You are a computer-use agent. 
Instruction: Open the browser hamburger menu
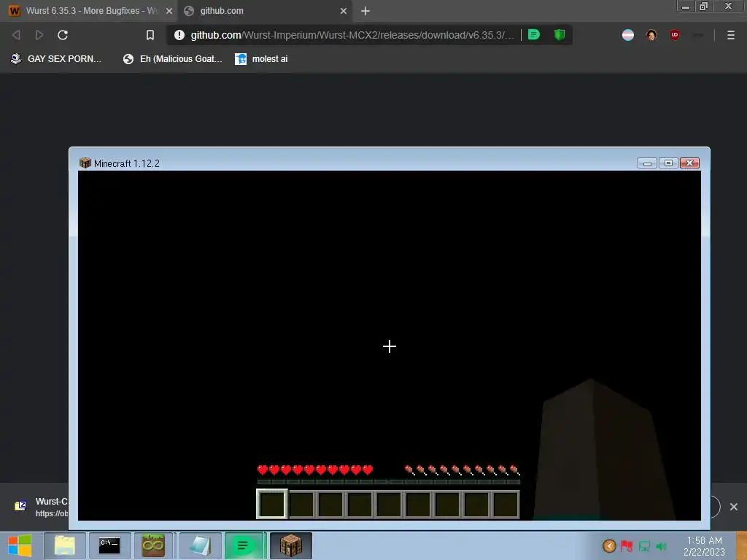pyautogui.click(x=731, y=35)
